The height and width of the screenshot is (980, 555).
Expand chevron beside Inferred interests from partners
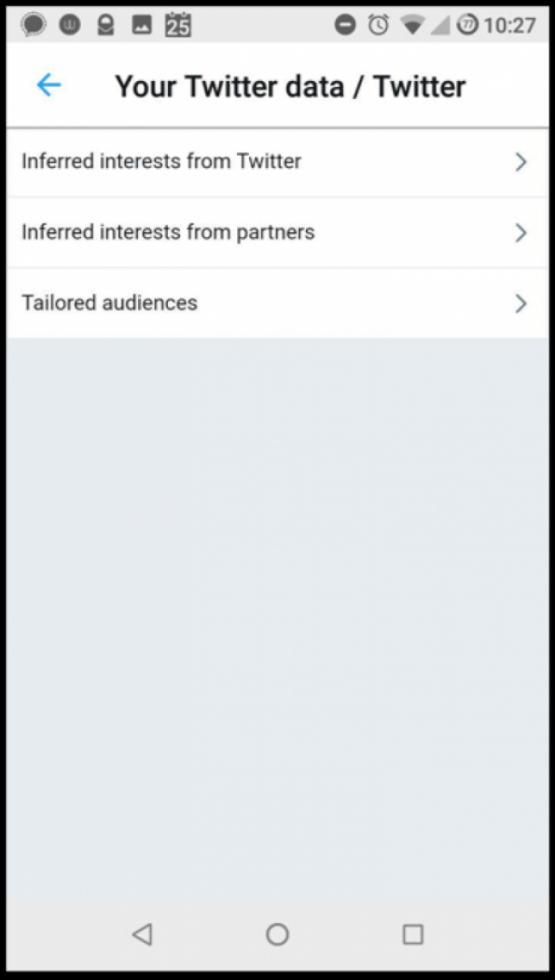(521, 232)
